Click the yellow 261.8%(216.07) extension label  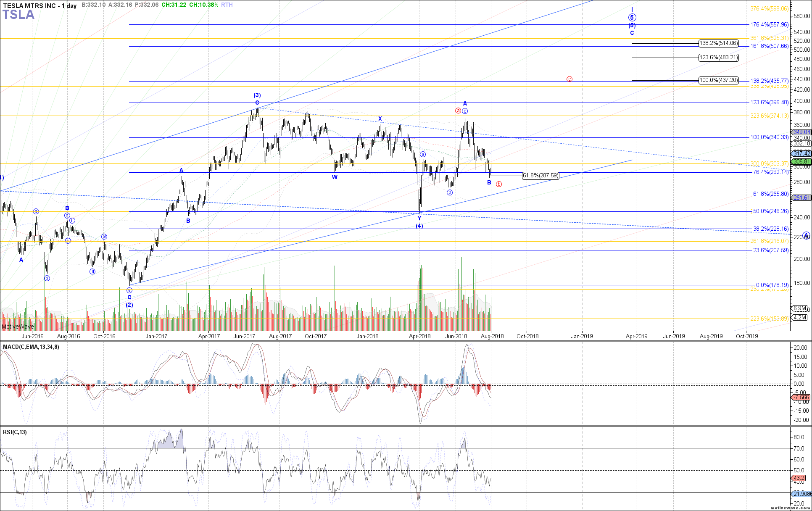point(770,241)
